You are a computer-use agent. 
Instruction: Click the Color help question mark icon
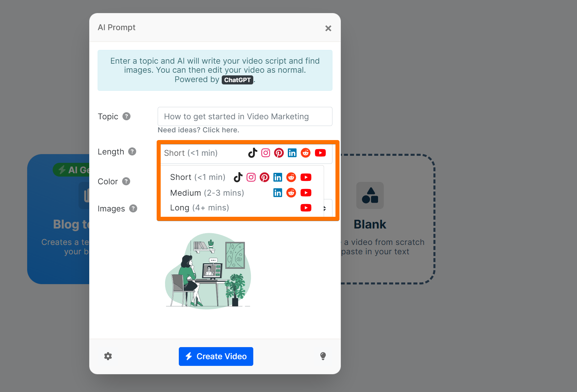click(126, 181)
